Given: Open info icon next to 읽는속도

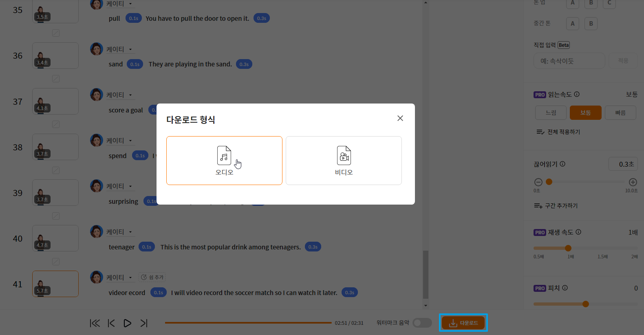Looking at the screenshot, I should pyautogui.click(x=577, y=94).
